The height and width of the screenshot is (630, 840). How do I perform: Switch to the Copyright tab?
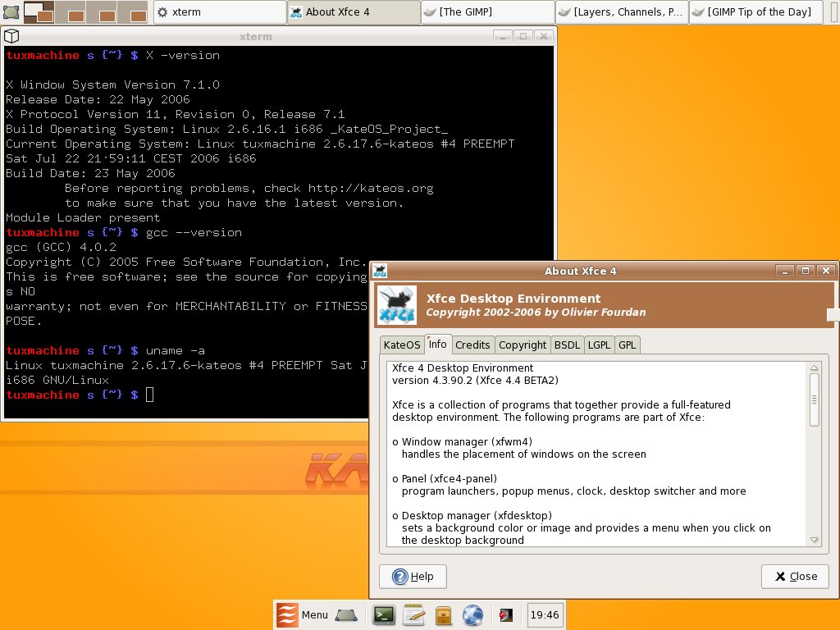[523, 345]
